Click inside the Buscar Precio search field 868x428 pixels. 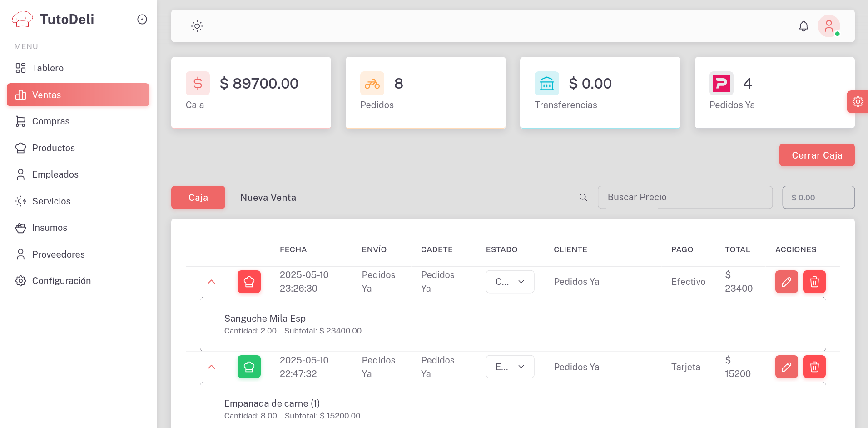(x=684, y=197)
